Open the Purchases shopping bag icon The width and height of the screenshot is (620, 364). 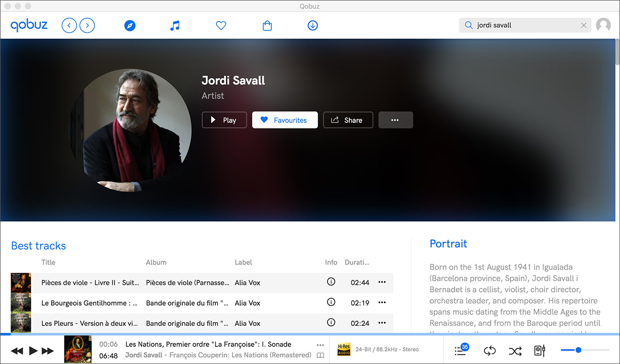(267, 25)
